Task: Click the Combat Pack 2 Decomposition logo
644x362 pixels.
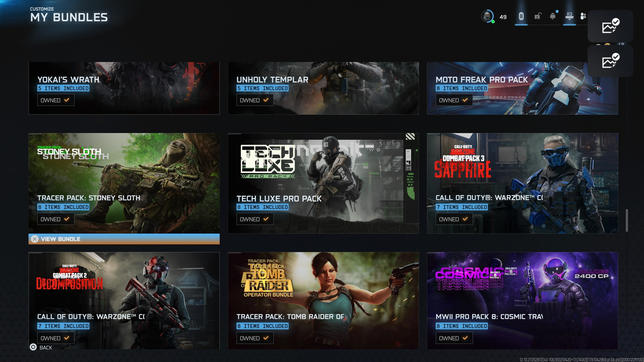Action: coord(69,277)
